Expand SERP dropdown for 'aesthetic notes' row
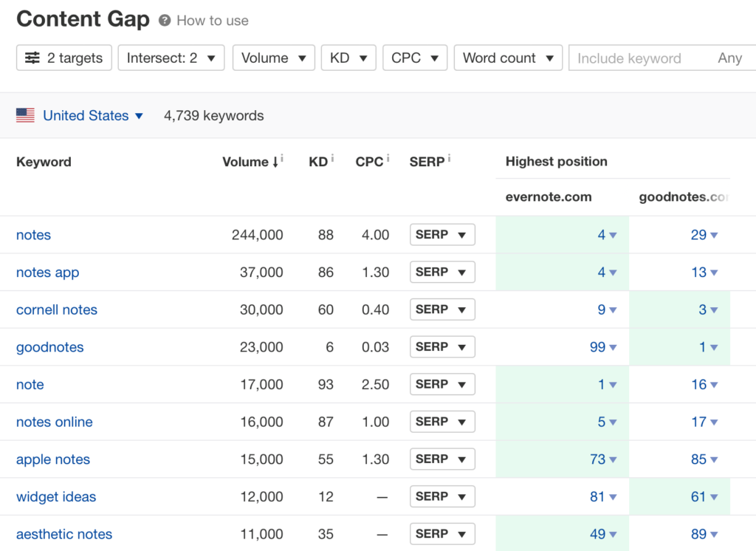This screenshot has width=756, height=551. click(x=443, y=533)
